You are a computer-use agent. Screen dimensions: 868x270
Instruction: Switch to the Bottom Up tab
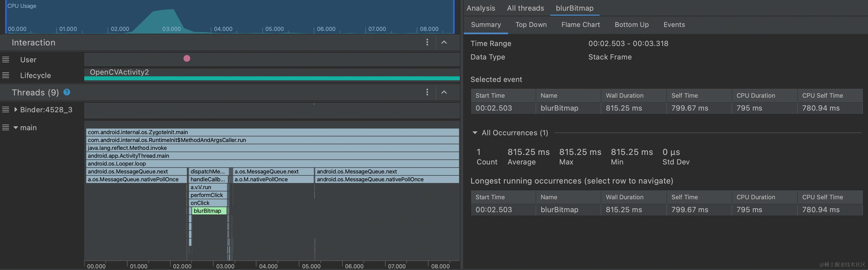point(631,25)
